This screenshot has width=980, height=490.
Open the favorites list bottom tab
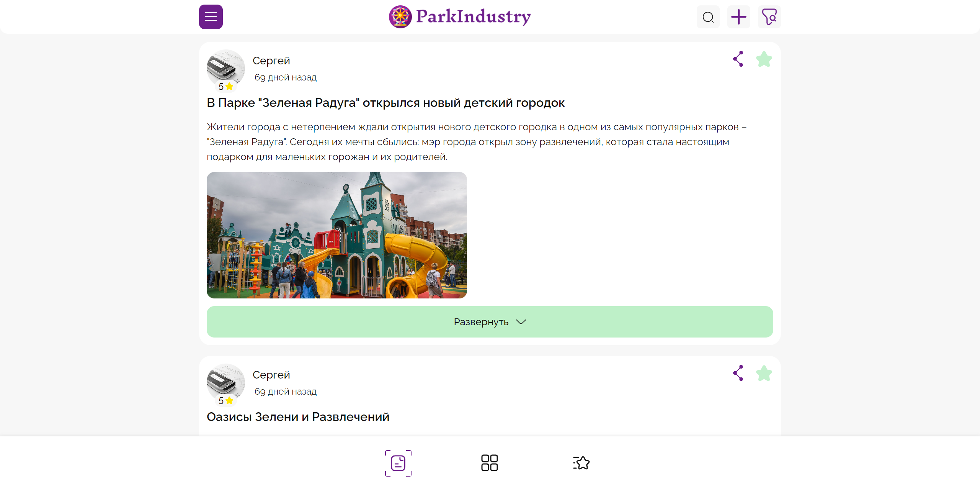point(581,463)
